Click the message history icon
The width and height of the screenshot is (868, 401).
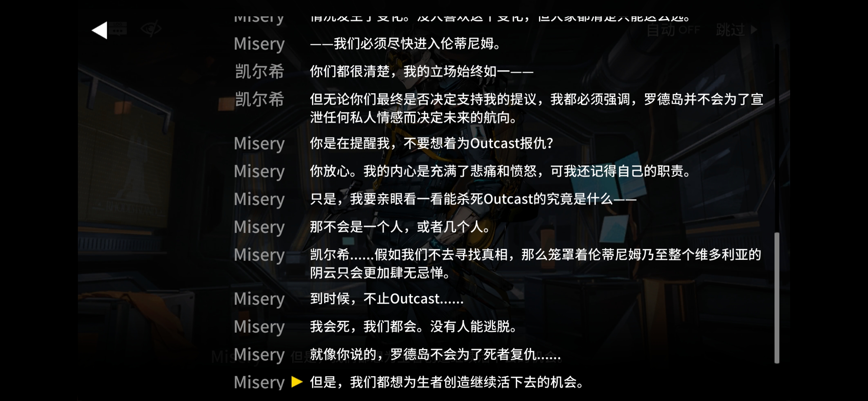[117, 28]
